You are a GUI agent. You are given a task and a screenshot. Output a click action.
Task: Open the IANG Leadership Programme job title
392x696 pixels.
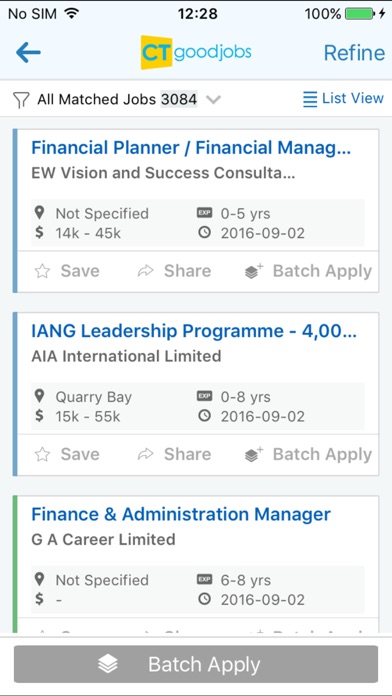click(194, 331)
